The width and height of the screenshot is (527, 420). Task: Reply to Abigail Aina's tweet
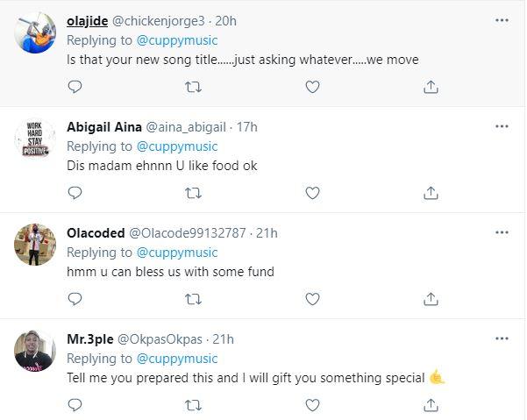pos(75,193)
